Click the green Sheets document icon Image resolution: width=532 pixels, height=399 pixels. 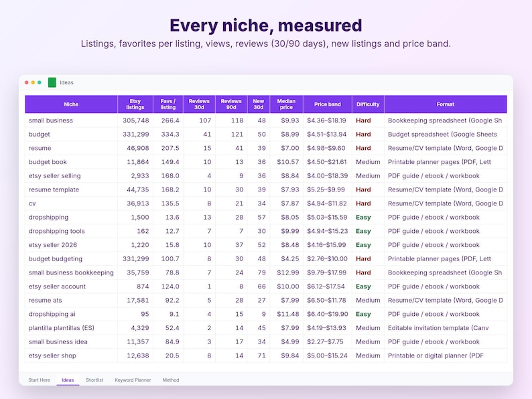click(52, 82)
